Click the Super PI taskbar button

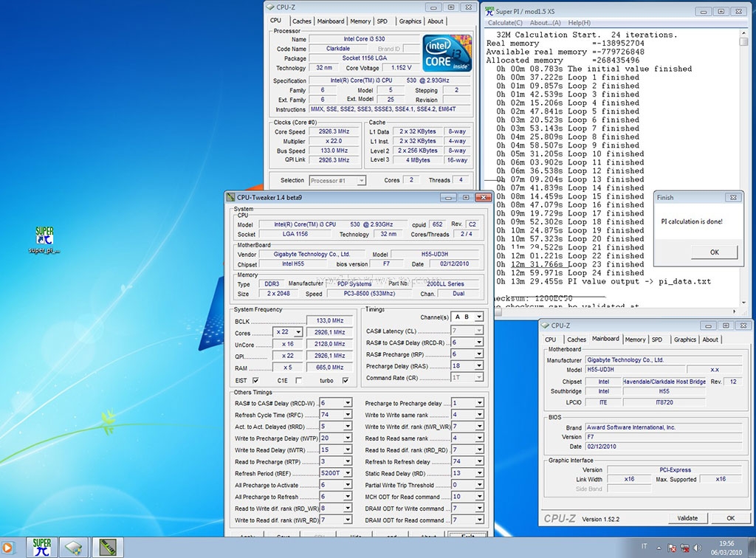(x=42, y=547)
